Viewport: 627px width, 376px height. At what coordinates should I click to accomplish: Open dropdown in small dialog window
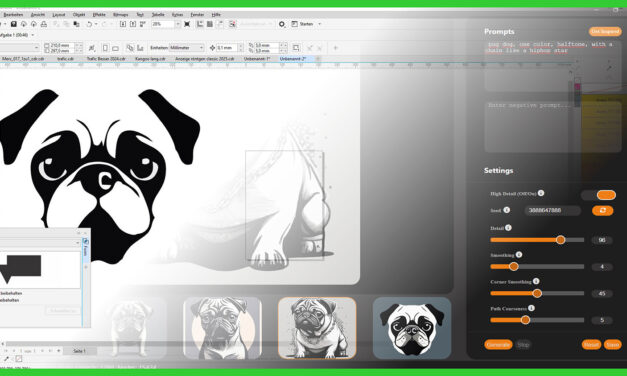click(78, 243)
